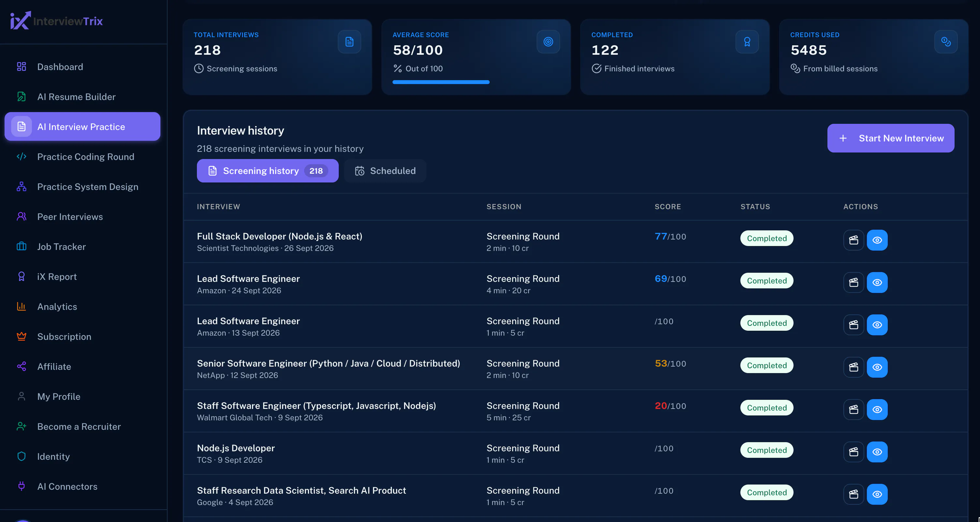Click the Credits Used coins icon
The image size is (980, 522).
click(x=946, y=41)
